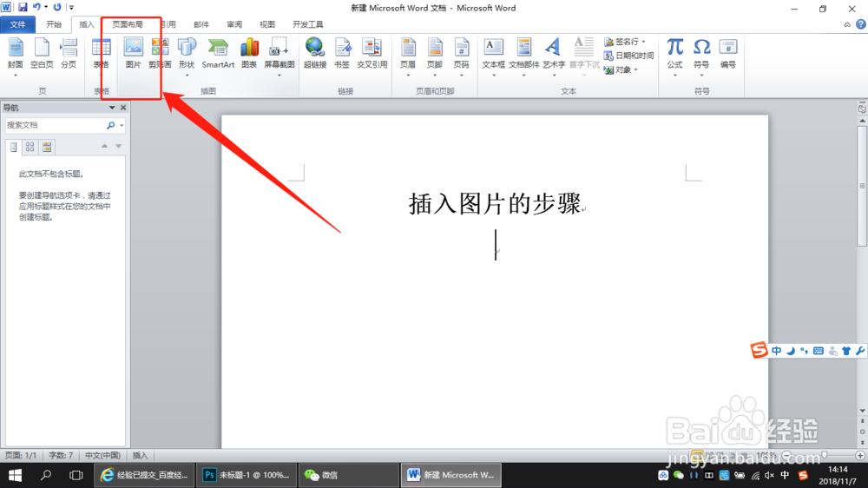Insert a Text Box (文本框)
This screenshot has width=868, height=488.
493,57
